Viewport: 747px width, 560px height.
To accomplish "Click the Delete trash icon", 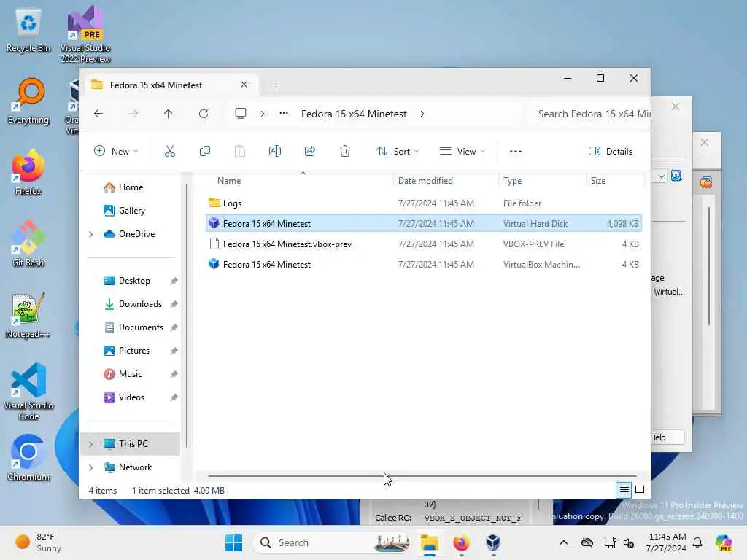I will click(x=345, y=152).
